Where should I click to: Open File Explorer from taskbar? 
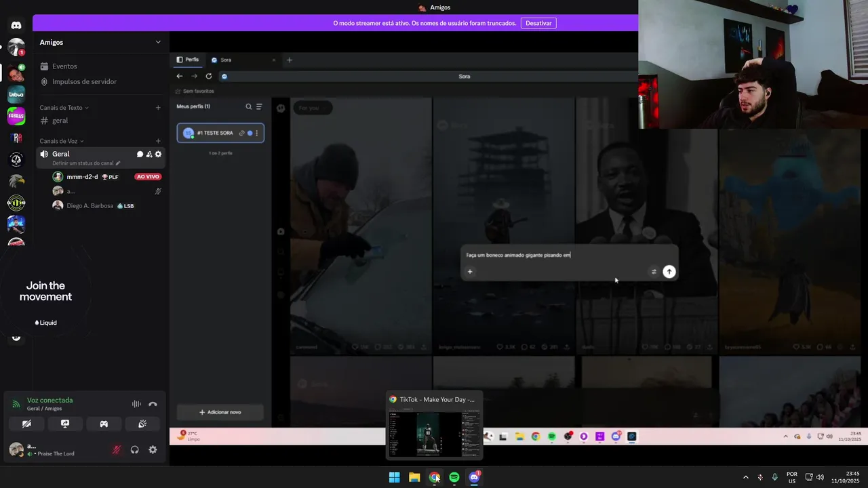click(x=414, y=477)
